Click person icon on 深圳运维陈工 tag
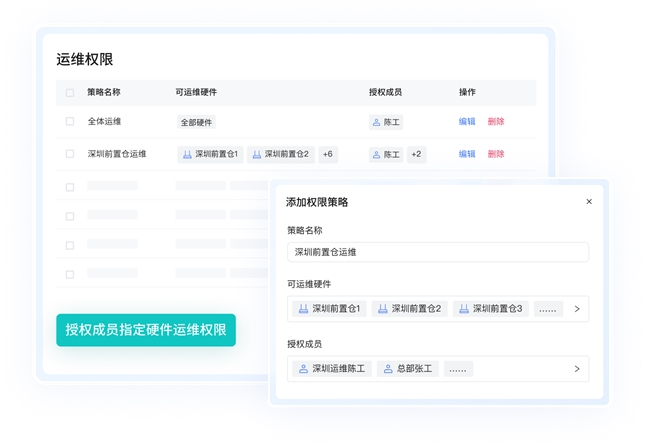This screenshot has height=448, width=650. pos(302,369)
